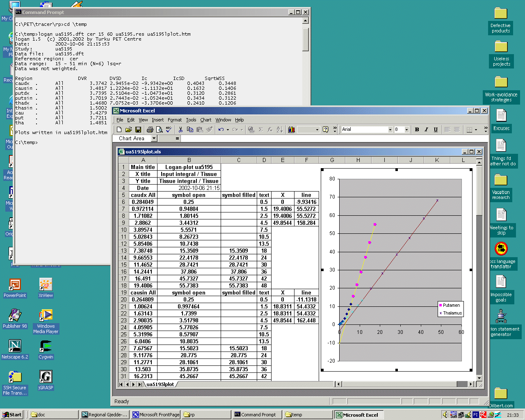Click the Cut scissors icon
This screenshot has height=420, width=525.
[x=180, y=130]
